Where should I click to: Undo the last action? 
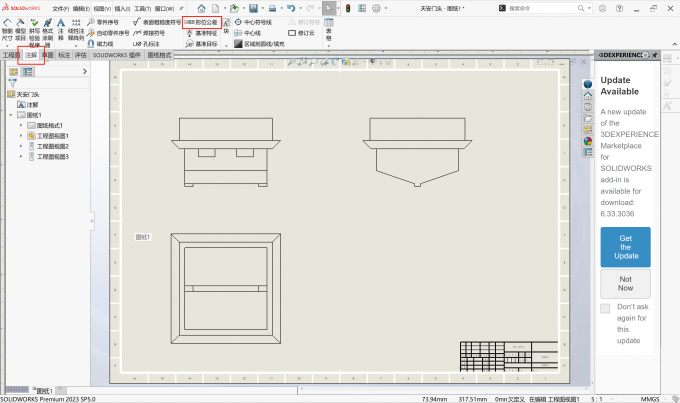(291, 8)
